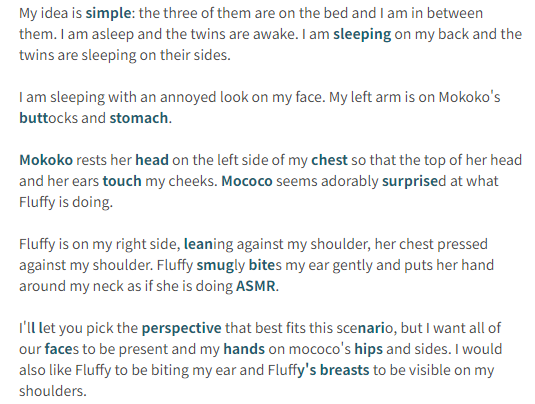The image size is (535, 404).
Task: Open the highlighted "Mococo" name
Action: click(x=247, y=181)
